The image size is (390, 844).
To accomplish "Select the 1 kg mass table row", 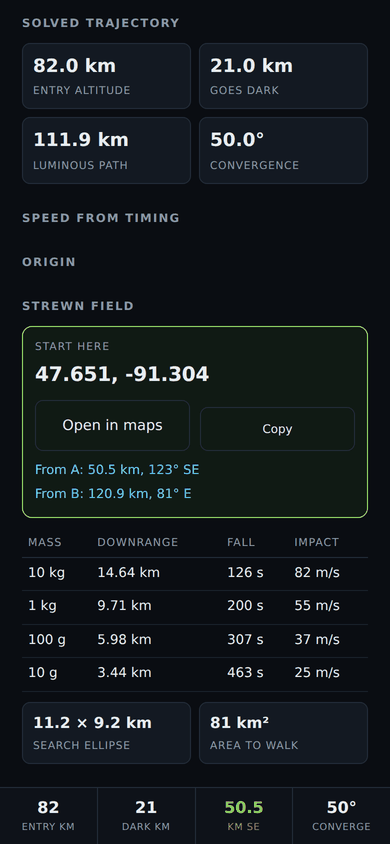I will [x=195, y=607].
